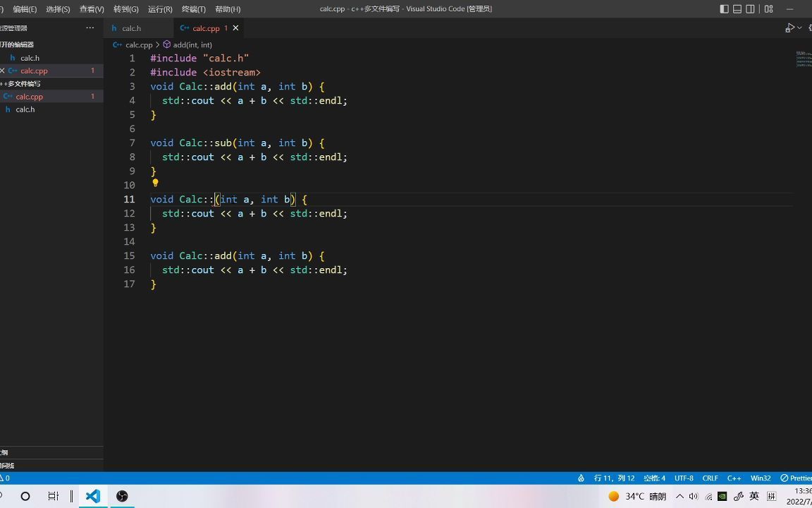
Task: Click Win32 configuration in status bar
Action: [761, 478]
